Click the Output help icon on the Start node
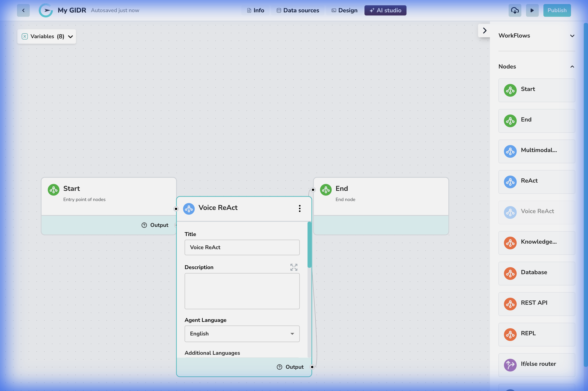 pos(144,225)
